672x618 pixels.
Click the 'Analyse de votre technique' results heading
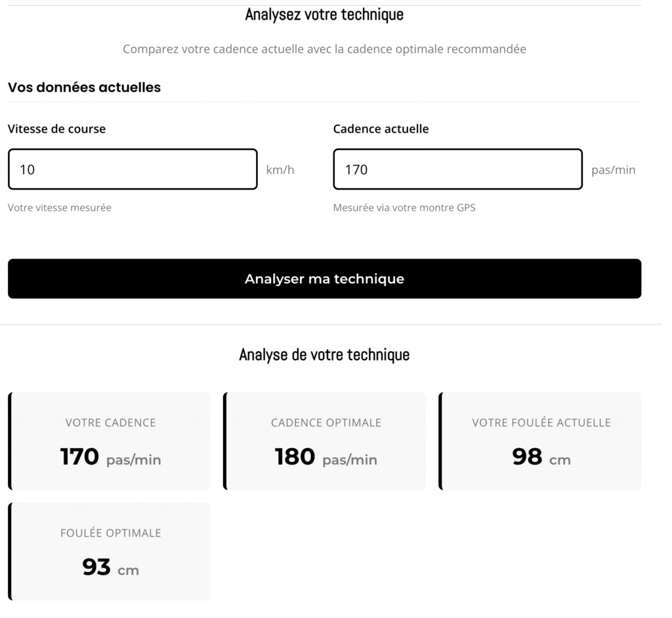[x=324, y=354]
